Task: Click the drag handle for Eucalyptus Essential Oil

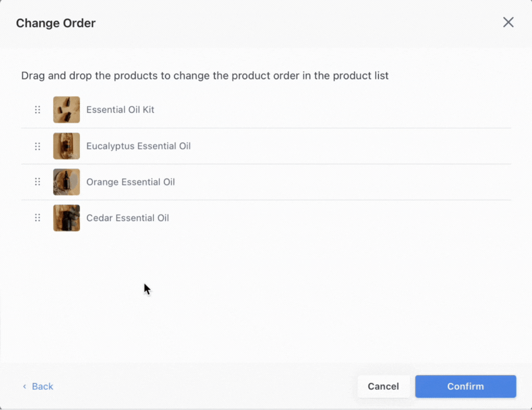Action: 38,146
